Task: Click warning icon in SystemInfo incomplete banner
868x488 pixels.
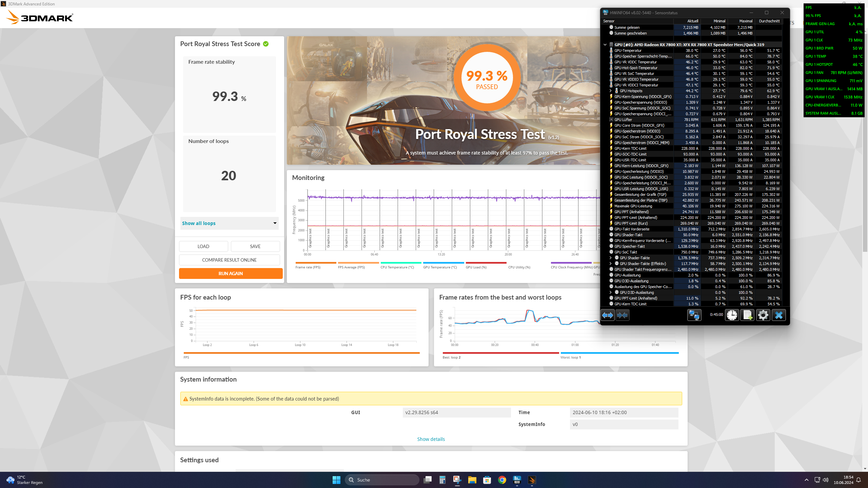Action: pos(185,399)
